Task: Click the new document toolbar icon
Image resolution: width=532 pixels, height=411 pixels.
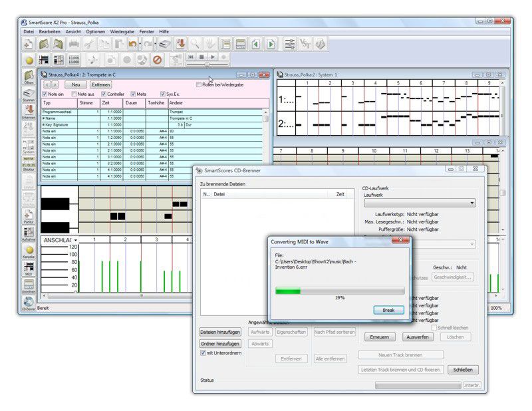Action: click(x=29, y=44)
